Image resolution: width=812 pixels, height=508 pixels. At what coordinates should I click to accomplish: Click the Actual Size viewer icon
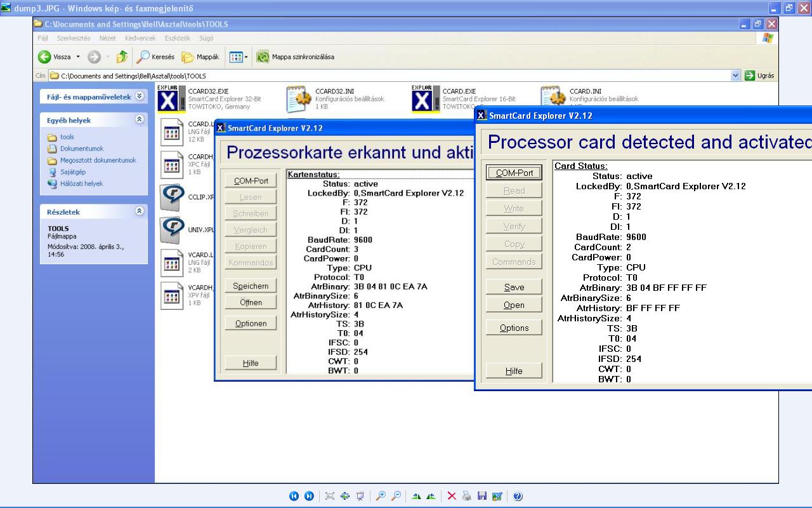tap(345, 496)
